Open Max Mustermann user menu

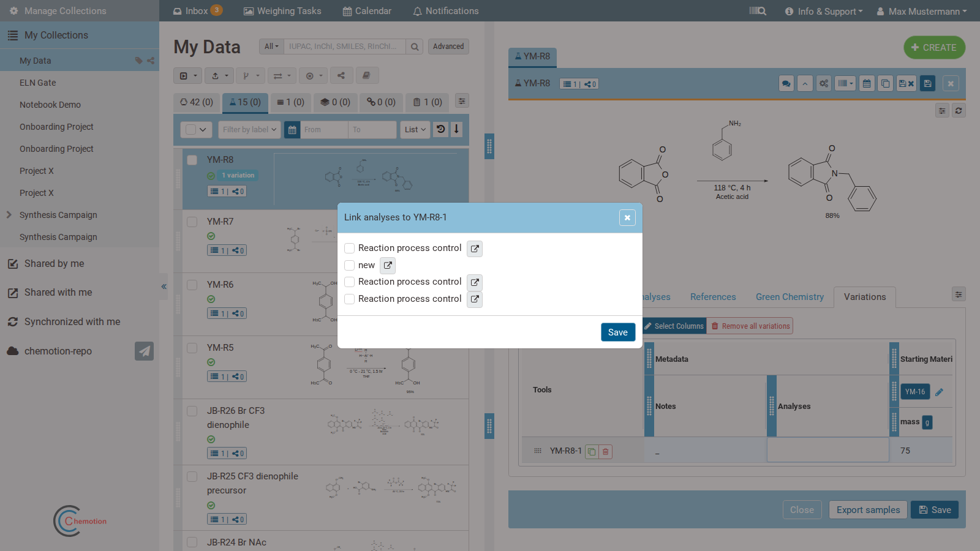pyautogui.click(x=922, y=11)
